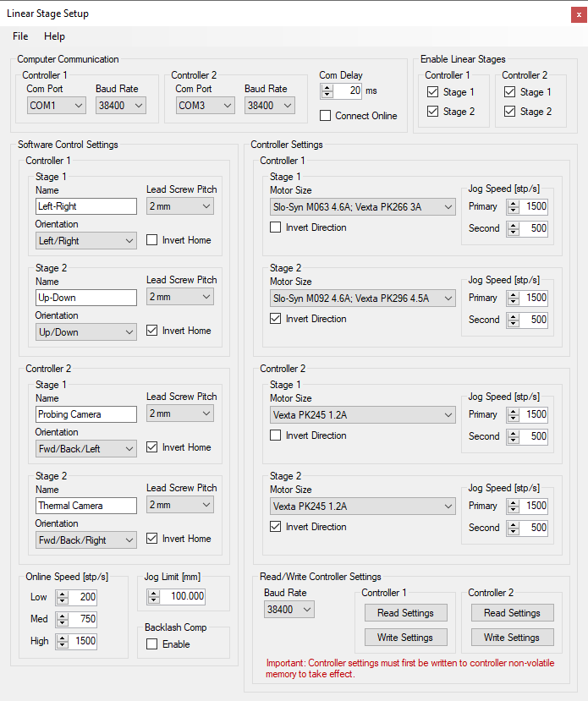Expand Controller 2 Stage 2 Motor Size list
This screenshot has width=588, height=701.
pos(363,506)
